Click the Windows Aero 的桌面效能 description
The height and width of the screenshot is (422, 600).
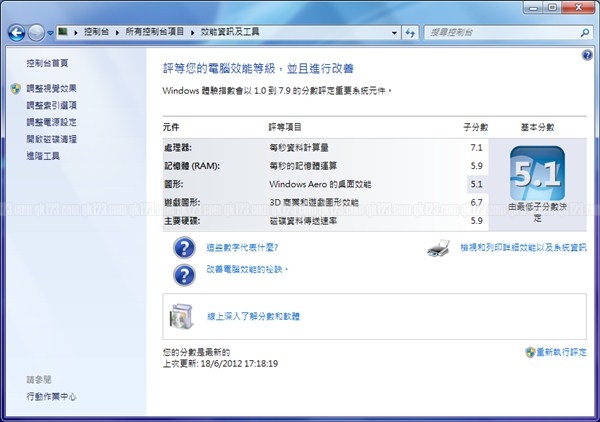[x=320, y=184]
